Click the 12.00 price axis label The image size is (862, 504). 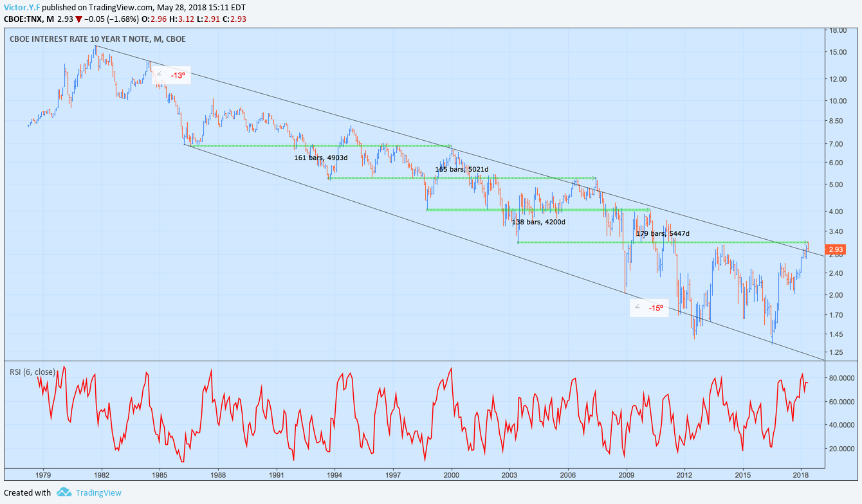click(837, 79)
